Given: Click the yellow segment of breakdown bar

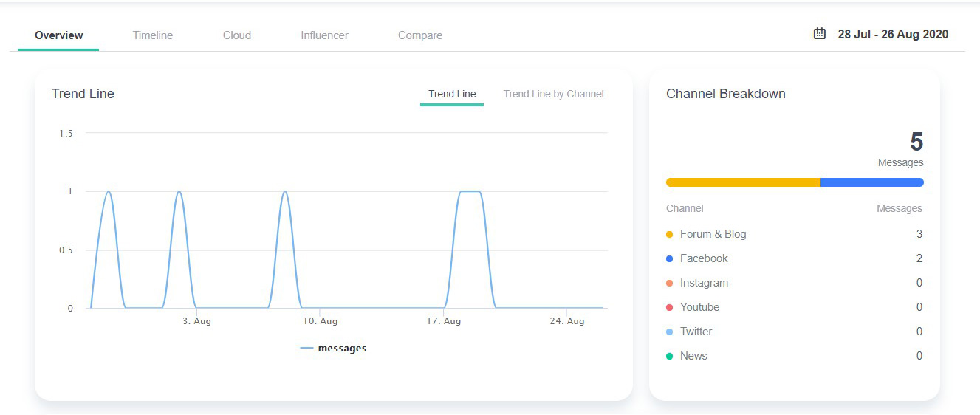Looking at the screenshot, I should pyautogui.click(x=742, y=182).
